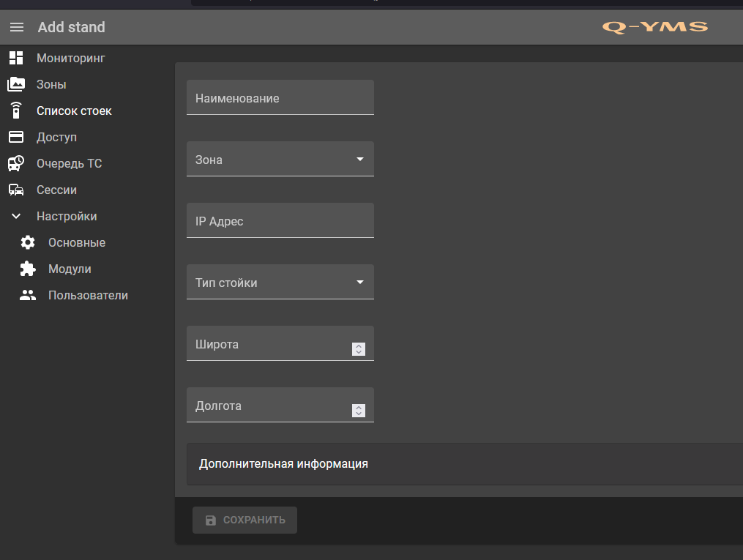Screen dimensions: 743x560
Task: Open the hamburger navigation menu
Action: 17,28
